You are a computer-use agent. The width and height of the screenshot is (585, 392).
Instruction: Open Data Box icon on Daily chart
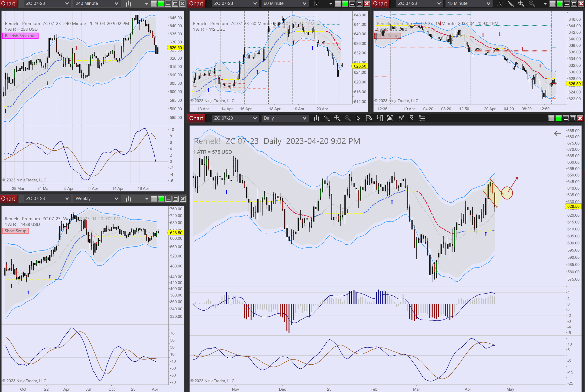[x=369, y=118]
